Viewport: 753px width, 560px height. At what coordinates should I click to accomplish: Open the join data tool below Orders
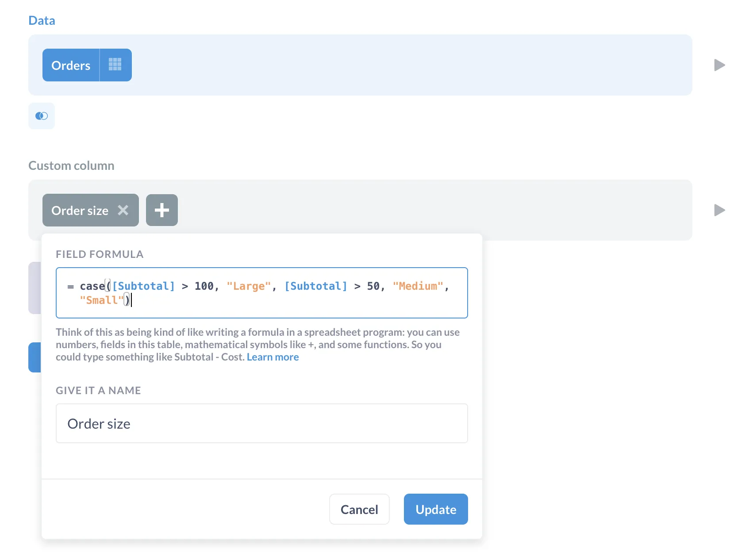(x=41, y=116)
